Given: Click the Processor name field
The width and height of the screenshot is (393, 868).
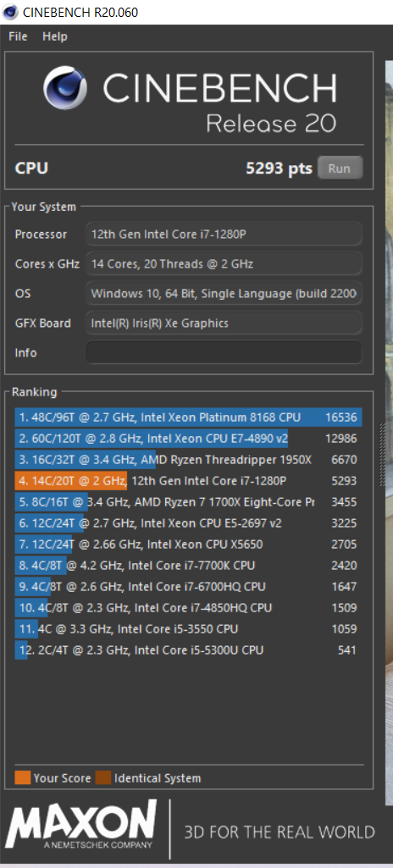Looking at the screenshot, I should coord(224,235).
